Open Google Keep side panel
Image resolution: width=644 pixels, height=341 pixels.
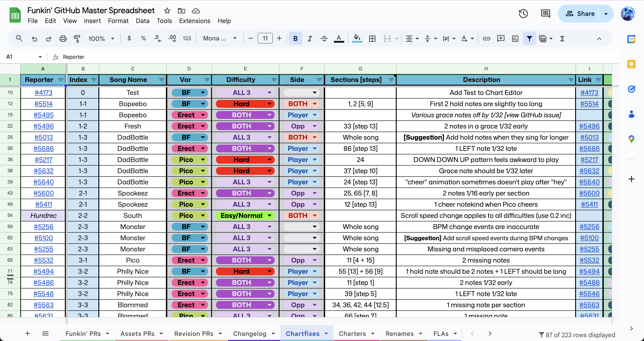(x=631, y=64)
